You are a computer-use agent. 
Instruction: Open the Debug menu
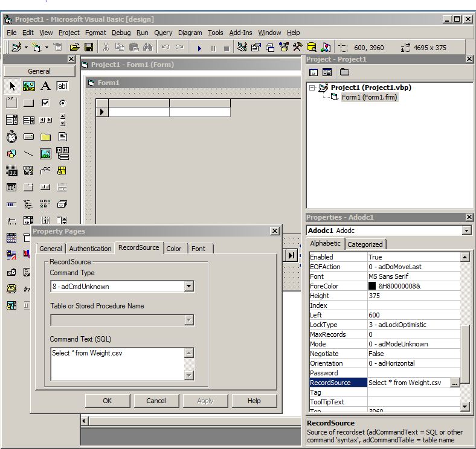(x=121, y=33)
